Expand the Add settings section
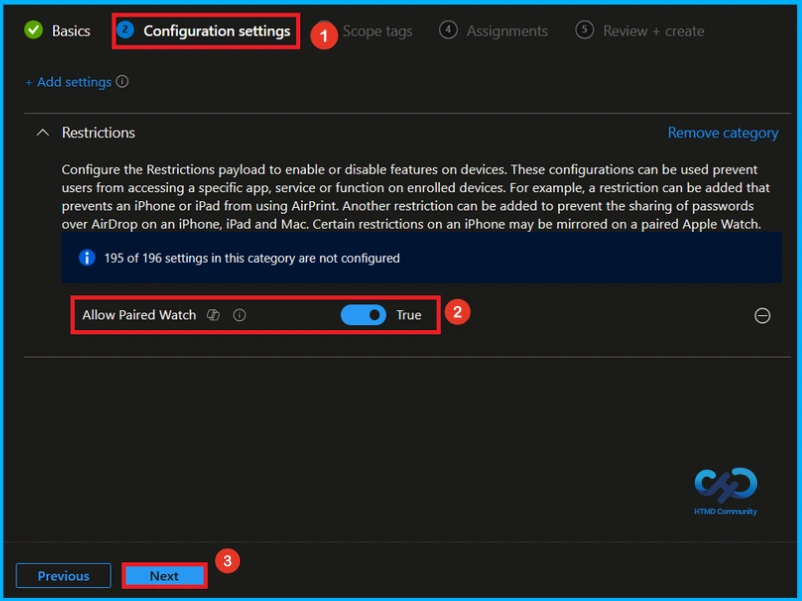 coord(70,82)
